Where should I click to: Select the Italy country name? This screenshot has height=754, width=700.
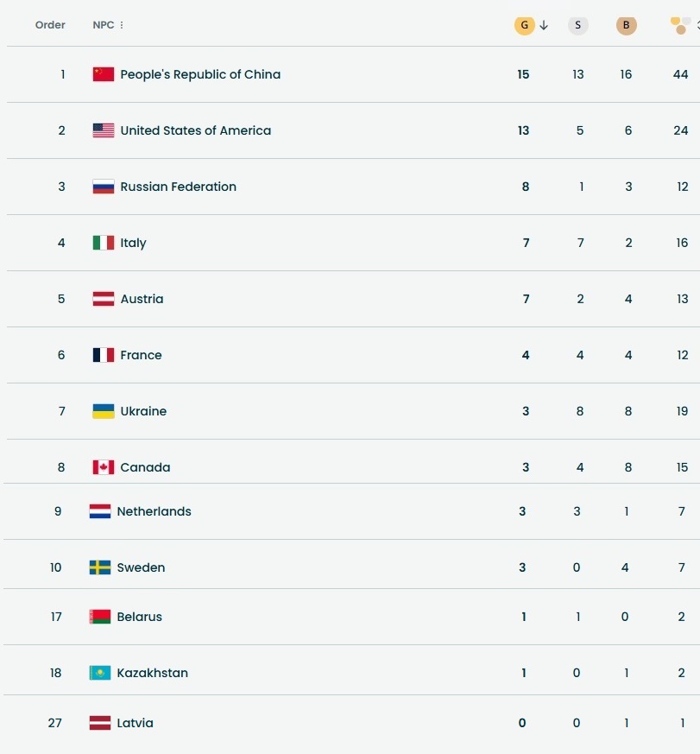(x=133, y=243)
